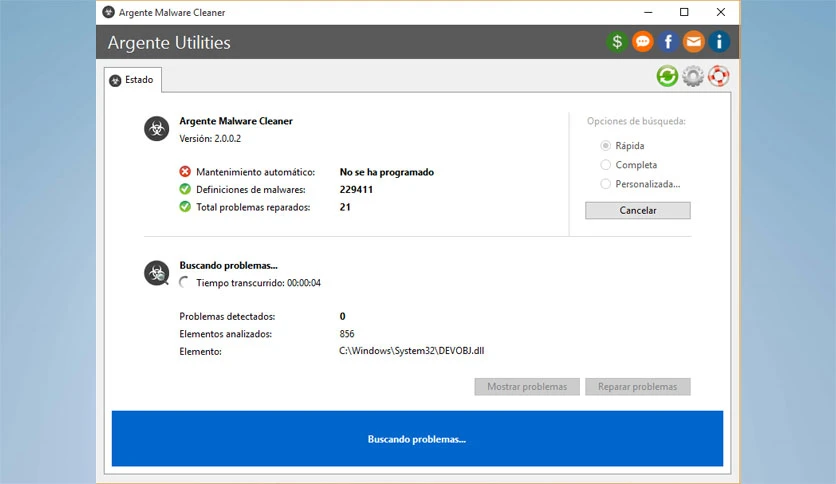Open the blue information icon

coord(719,42)
